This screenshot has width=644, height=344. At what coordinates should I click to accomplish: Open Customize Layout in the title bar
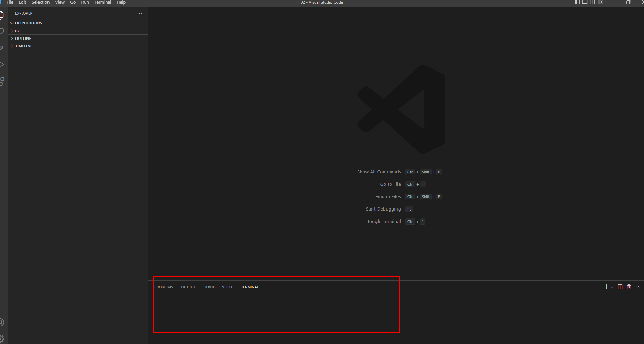click(x=600, y=2)
